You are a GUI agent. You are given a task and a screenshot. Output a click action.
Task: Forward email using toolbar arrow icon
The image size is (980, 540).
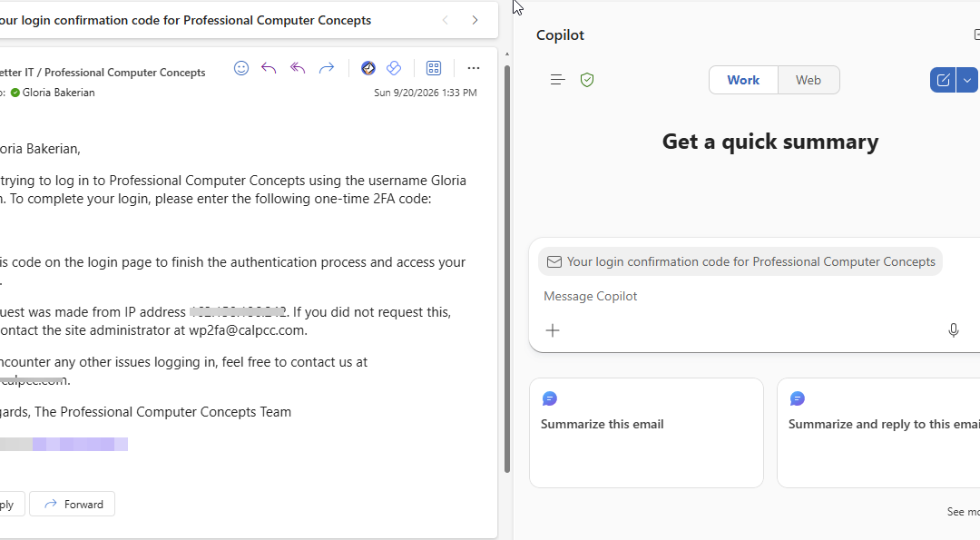pos(327,68)
